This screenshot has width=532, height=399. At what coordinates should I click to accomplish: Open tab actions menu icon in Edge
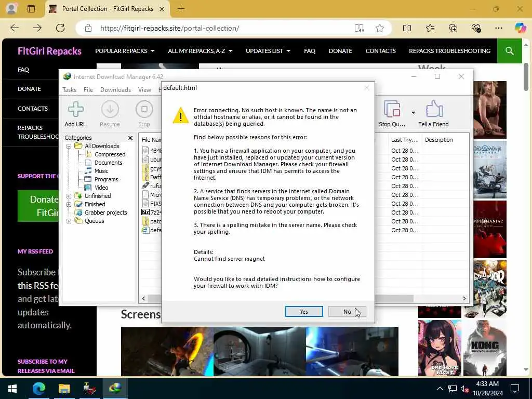31,9
